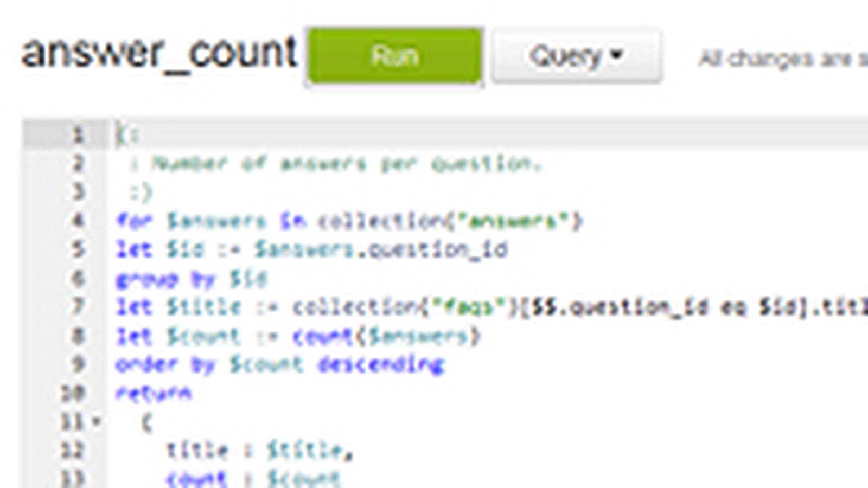Run the answer_count query
Screen dimensions: 868x488
[x=394, y=56]
